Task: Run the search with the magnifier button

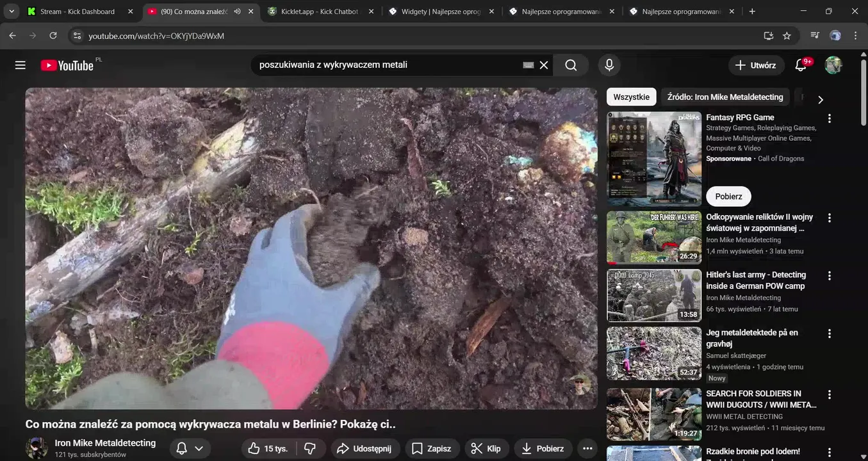Action: [571, 65]
